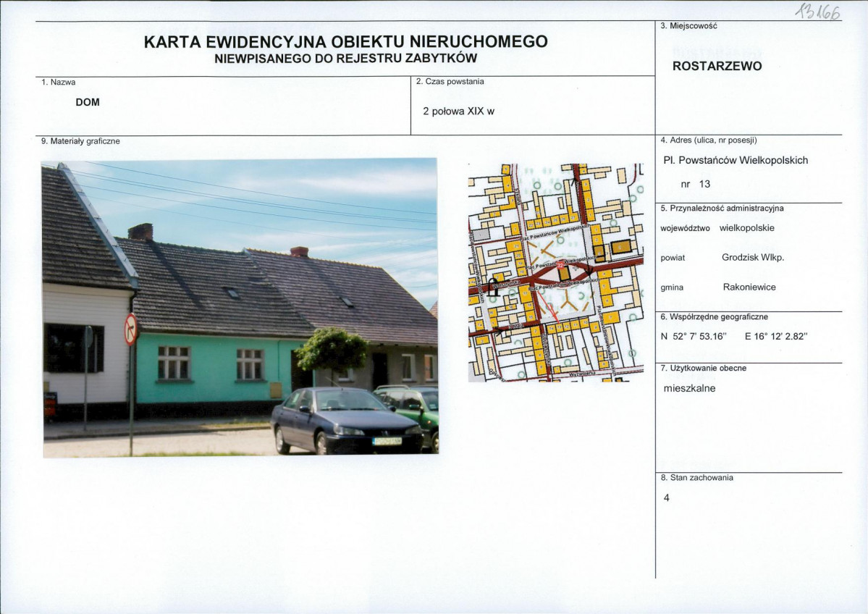868x614 pixels.
Task: Click the address 'Pl. Powstańców Wielkopolskich'
Action: pos(735,161)
